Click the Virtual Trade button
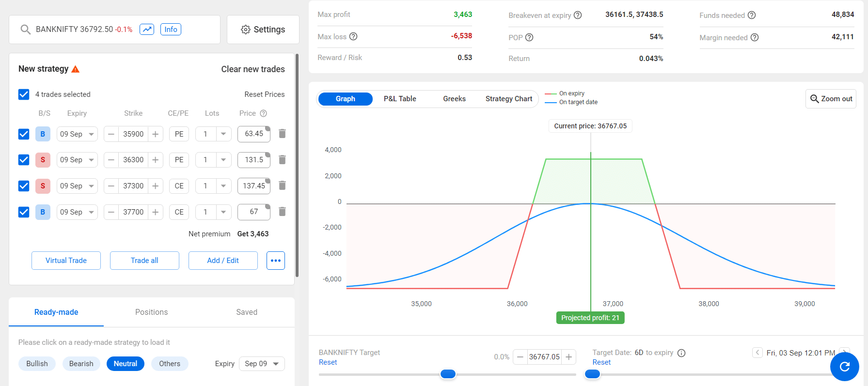 click(x=66, y=261)
